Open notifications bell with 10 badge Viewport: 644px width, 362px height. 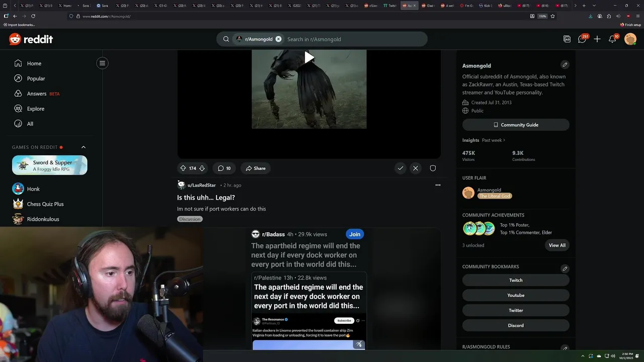pyautogui.click(x=613, y=39)
